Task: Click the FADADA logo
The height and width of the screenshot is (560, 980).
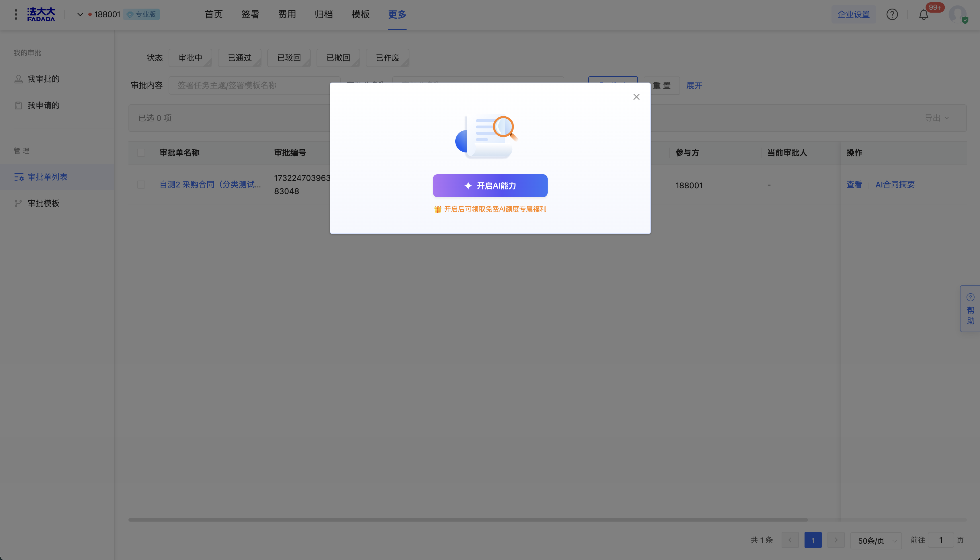Action: point(41,15)
